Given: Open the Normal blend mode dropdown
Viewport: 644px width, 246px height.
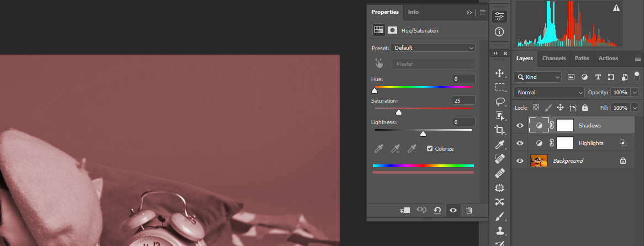Looking at the screenshot, I should [548, 92].
